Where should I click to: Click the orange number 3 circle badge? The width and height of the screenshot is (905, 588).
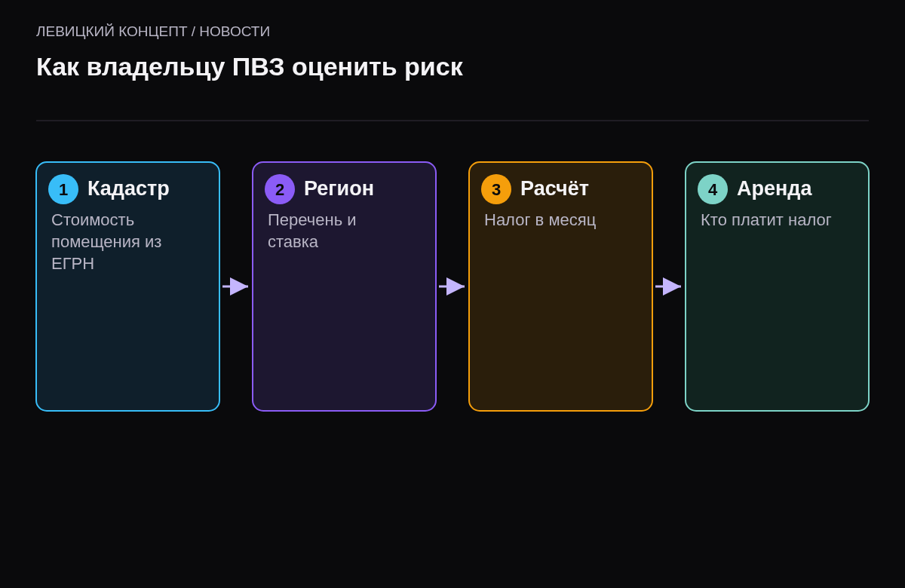click(496, 189)
